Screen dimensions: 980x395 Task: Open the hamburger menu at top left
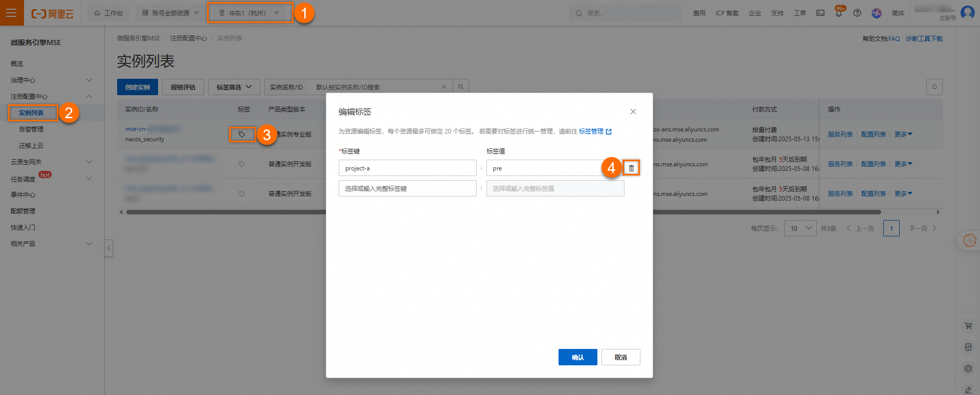[11, 13]
